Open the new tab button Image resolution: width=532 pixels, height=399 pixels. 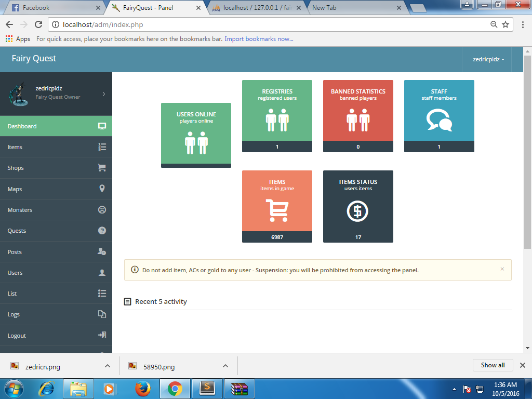click(418, 8)
